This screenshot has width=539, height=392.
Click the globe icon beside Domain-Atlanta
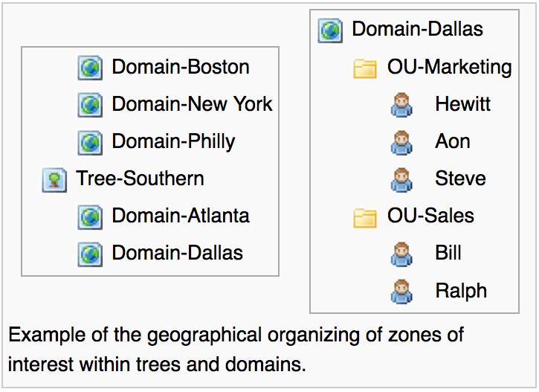click(90, 216)
